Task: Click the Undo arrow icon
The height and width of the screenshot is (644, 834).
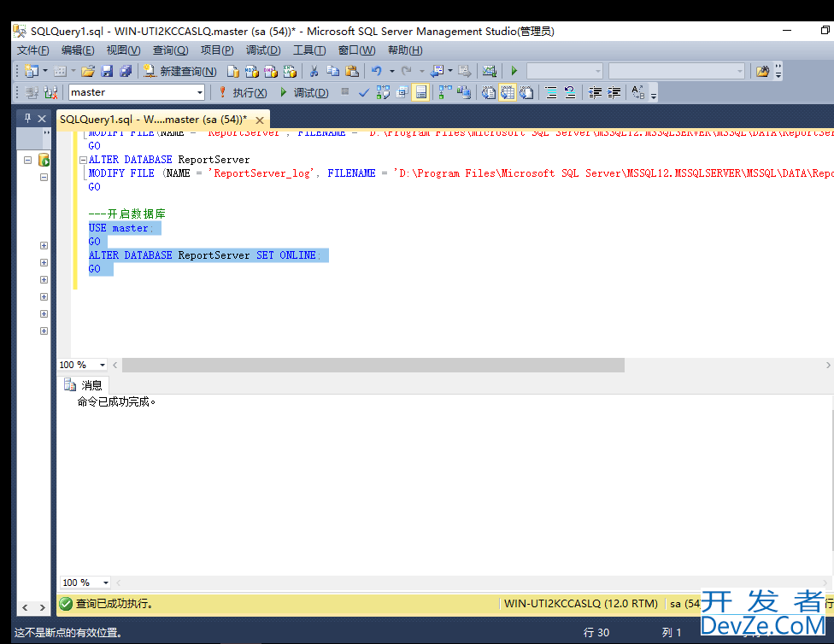Action: point(377,71)
